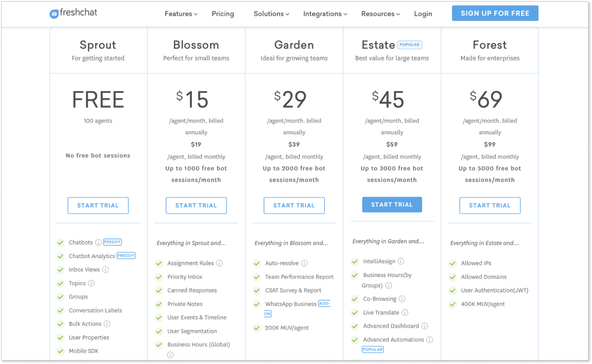Viewport: 592px width, 364px height.
Task: Click 'CSAT Survey & Report' feature
Action: tap(293, 290)
